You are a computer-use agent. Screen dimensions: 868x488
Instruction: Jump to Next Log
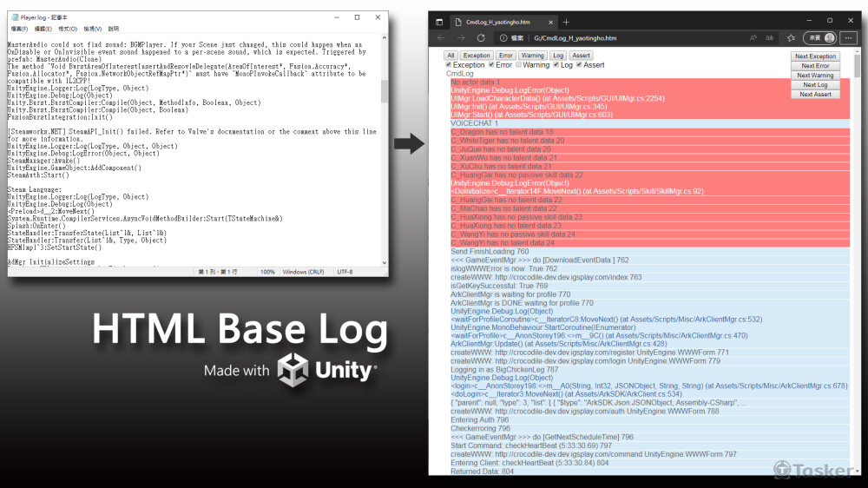click(815, 85)
